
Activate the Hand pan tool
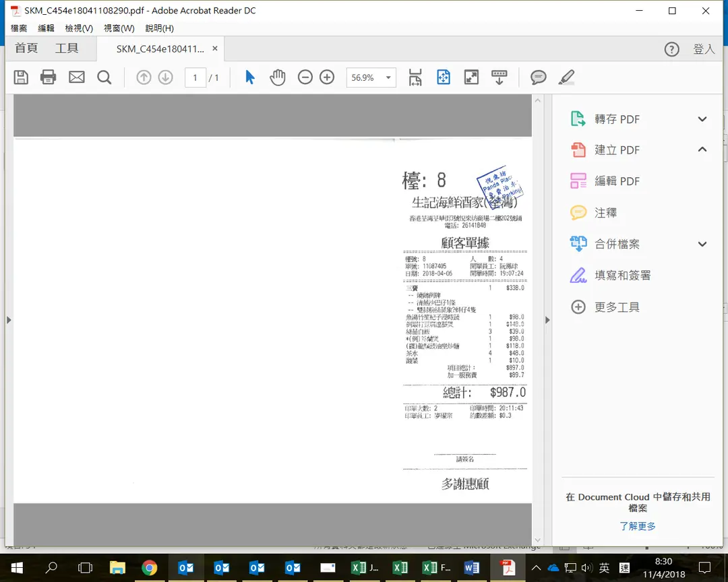coord(277,77)
